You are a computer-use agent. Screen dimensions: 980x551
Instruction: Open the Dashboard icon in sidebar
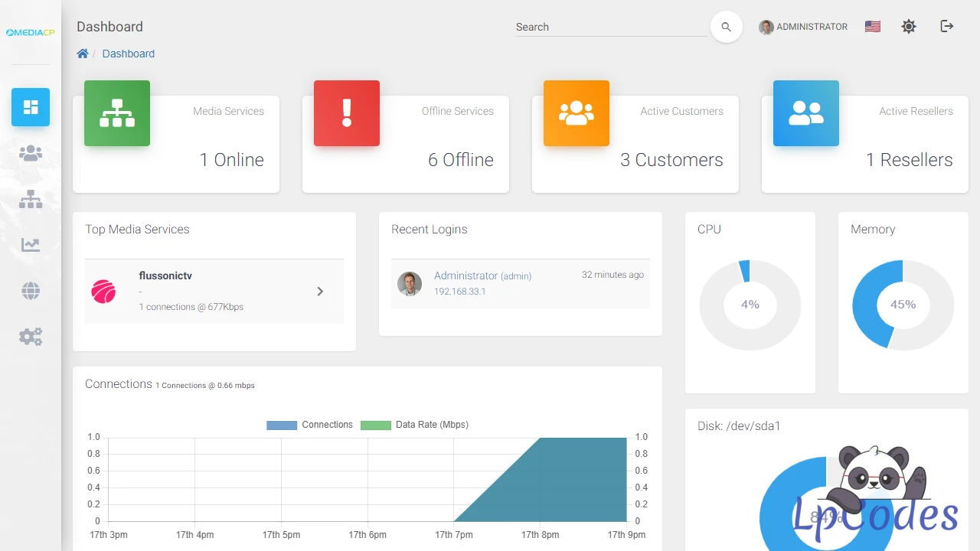(x=31, y=107)
